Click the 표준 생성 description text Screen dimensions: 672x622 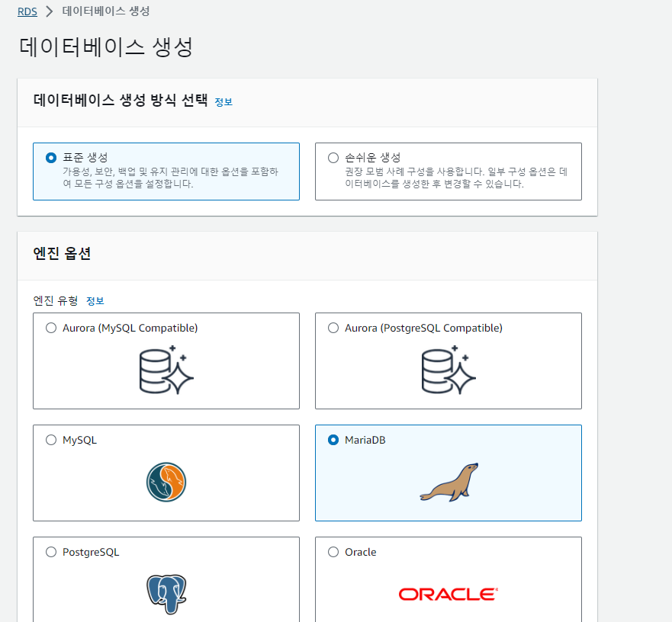[x=171, y=178]
